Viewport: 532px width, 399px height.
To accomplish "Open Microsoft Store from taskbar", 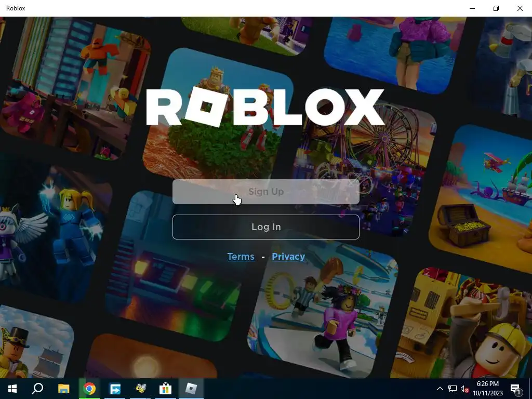I will coord(166,389).
